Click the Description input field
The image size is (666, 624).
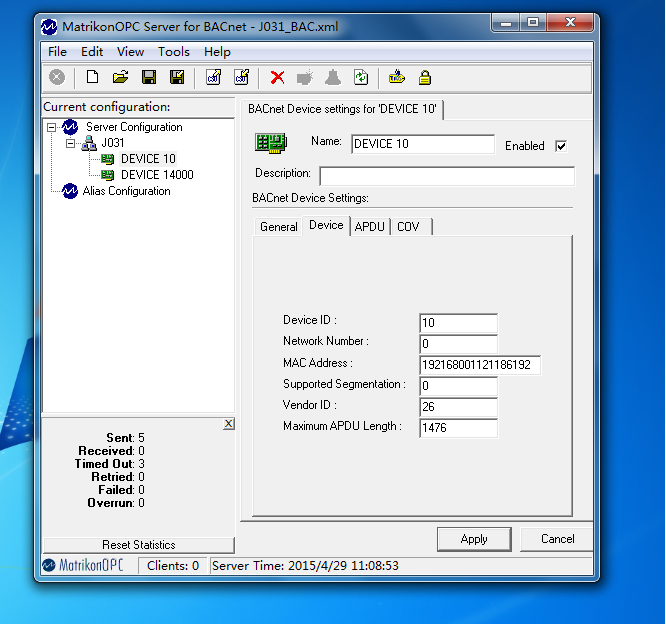click(447, 176)
